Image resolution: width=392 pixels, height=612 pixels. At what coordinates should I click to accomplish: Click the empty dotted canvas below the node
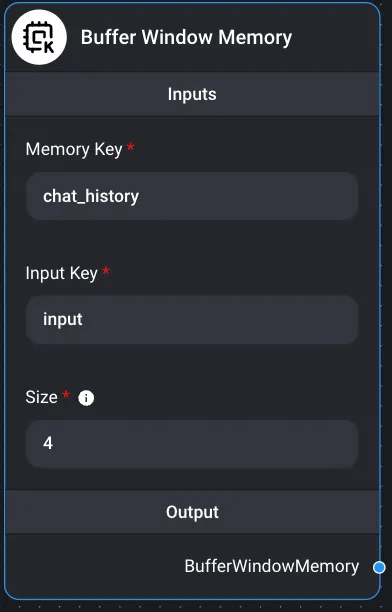click(x=195, y=606)
